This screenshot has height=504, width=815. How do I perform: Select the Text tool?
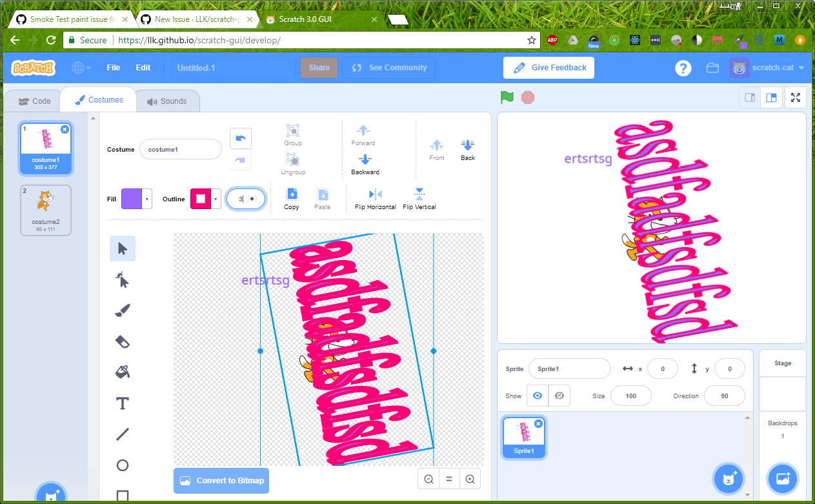tap(122, 403)
